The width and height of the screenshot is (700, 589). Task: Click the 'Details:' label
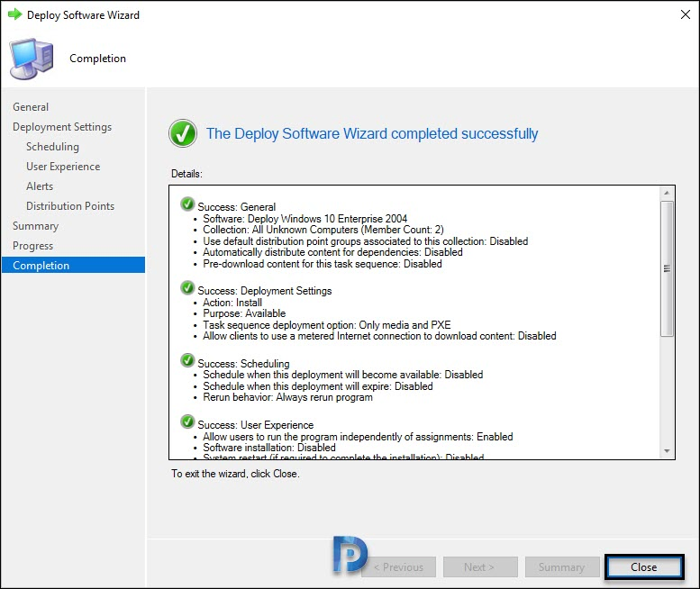coord(186,174)
